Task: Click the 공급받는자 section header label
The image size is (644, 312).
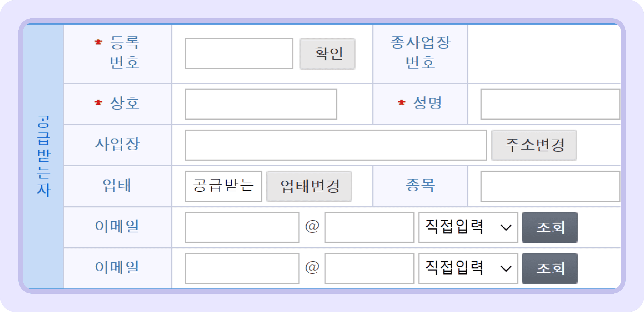Action: pos(44,156)
